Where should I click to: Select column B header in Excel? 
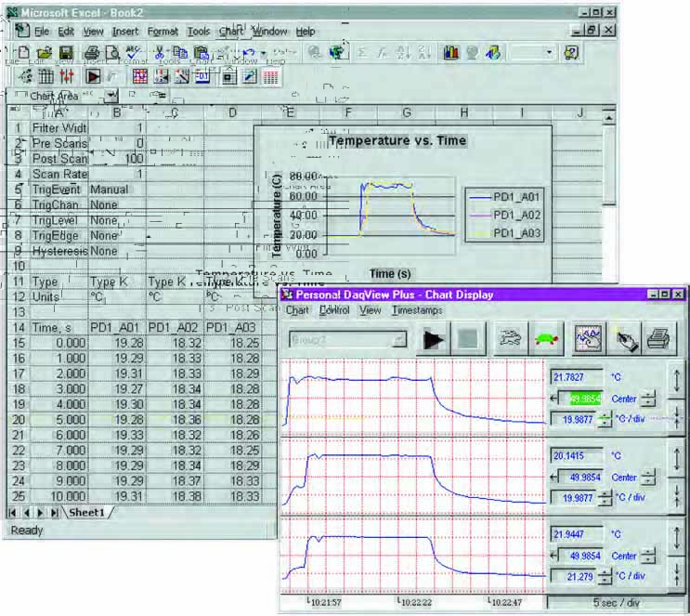tap(117, 112)
